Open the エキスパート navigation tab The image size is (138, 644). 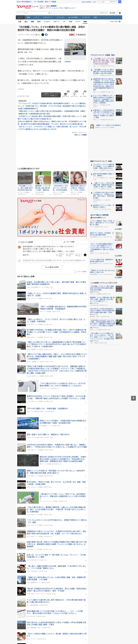(48, 17)
